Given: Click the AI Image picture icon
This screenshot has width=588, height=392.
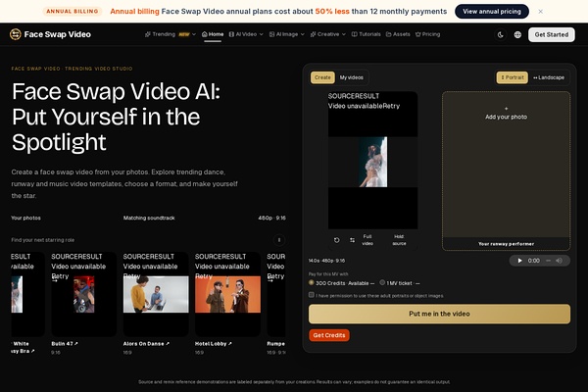Looking at the screenshot, I should coord(271,34).
